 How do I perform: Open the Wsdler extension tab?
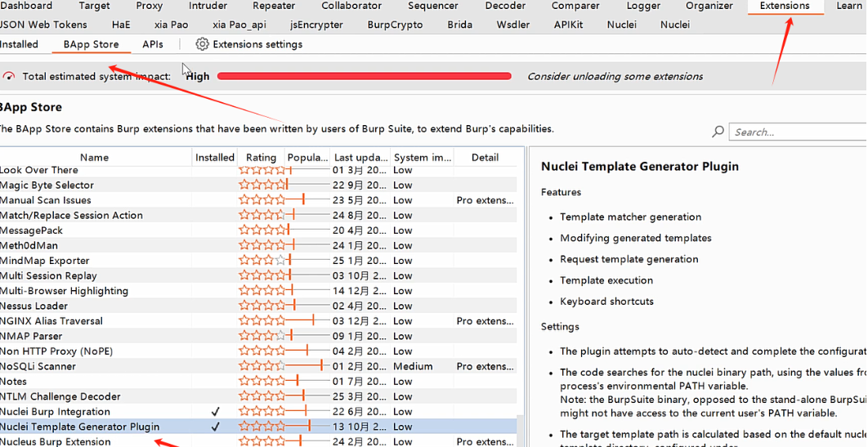512,25
